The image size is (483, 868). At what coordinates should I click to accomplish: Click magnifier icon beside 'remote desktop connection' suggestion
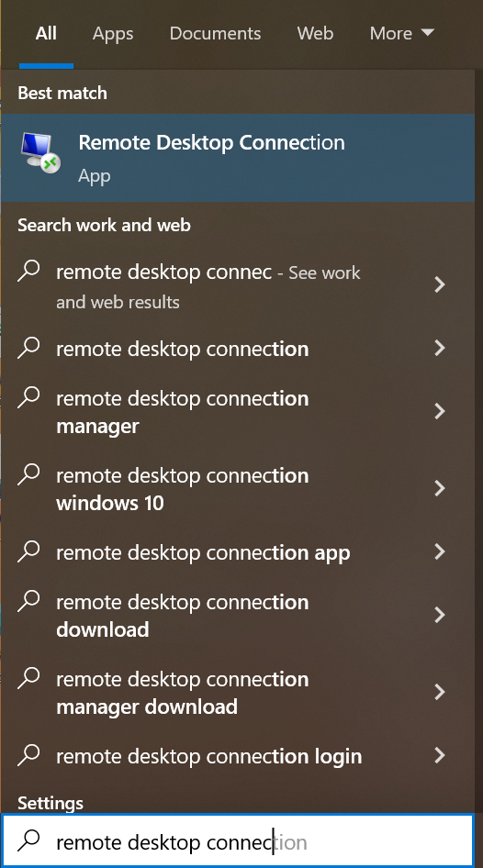coord(28,348)
